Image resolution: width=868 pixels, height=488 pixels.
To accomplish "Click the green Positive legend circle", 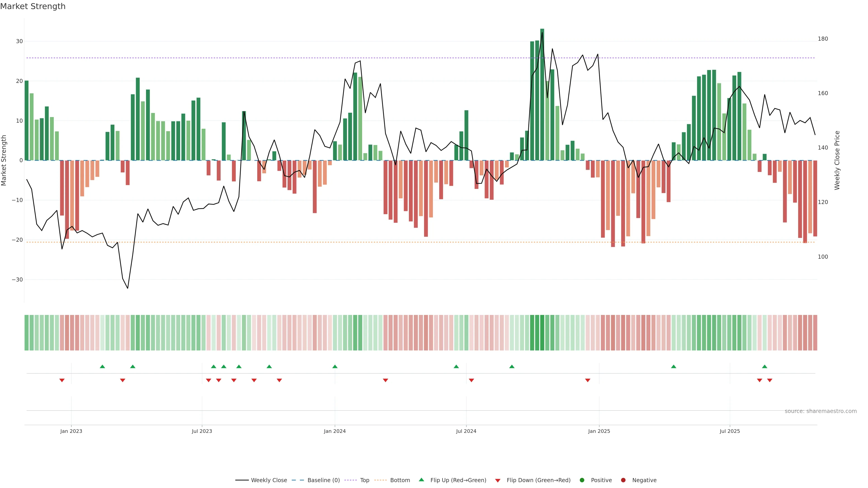I will pyautogui.click(x=582, y=480).
